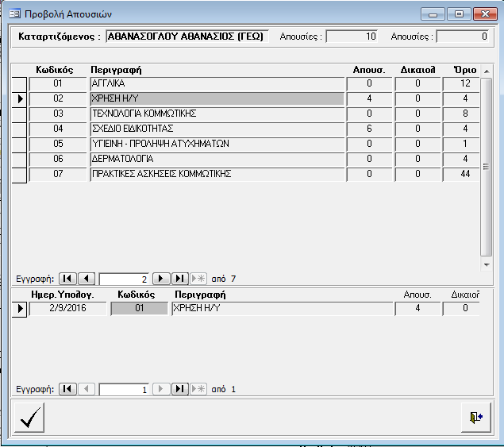Click the checkmark confirm button
Image resolution: width=504 pixels, height=447 pixels.
click(29, 418)
